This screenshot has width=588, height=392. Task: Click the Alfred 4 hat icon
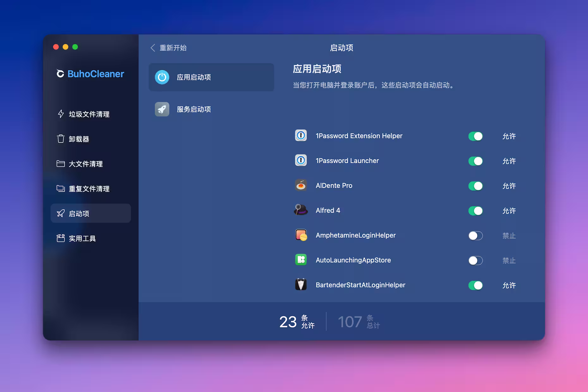click(301, 210)
